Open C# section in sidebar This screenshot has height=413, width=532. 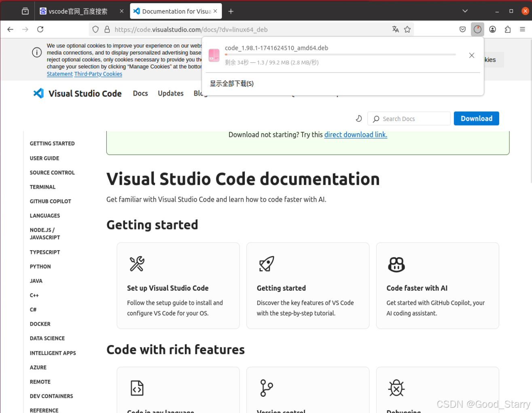click(x=33, y=309)
